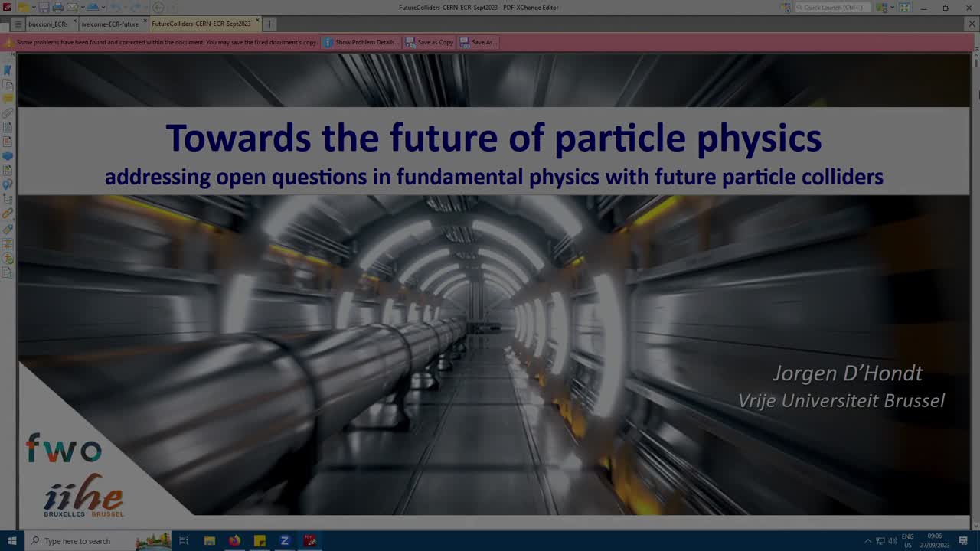Click the volume speaker tray icon

(893, 541)
